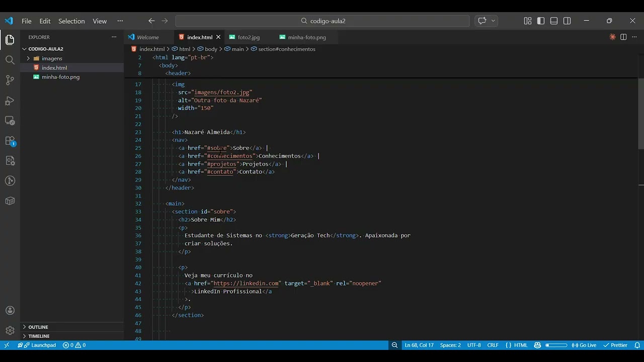This screenshot has height=362, width=644.
Task: Change encoding via UTF-8
Action: point(474,345)
